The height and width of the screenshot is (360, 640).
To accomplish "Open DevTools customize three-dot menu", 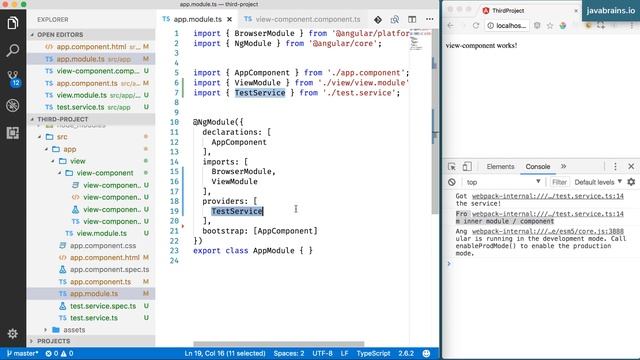I will click(x=615, y=167).
